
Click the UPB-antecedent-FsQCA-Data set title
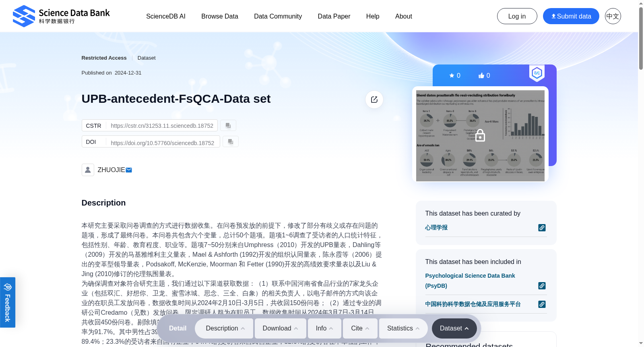click(x=176, y=99)
